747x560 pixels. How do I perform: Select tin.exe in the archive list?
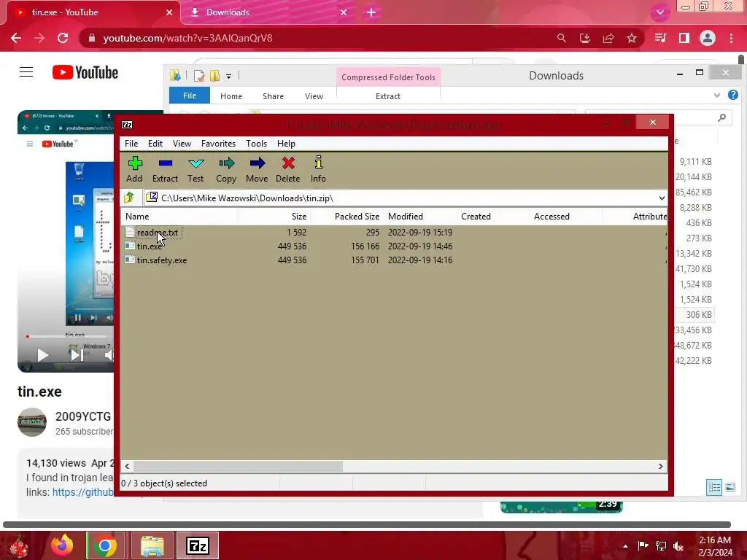click(150, 246)
